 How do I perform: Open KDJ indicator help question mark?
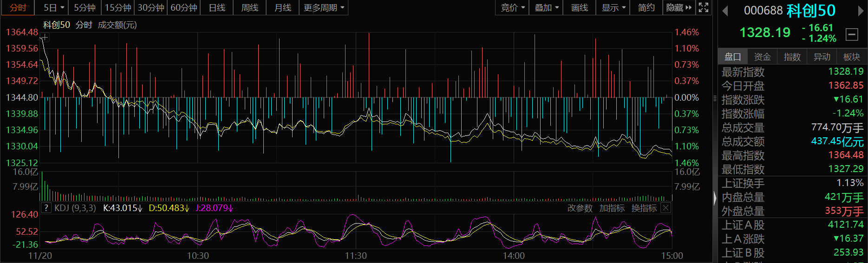[x=46, y=208]
